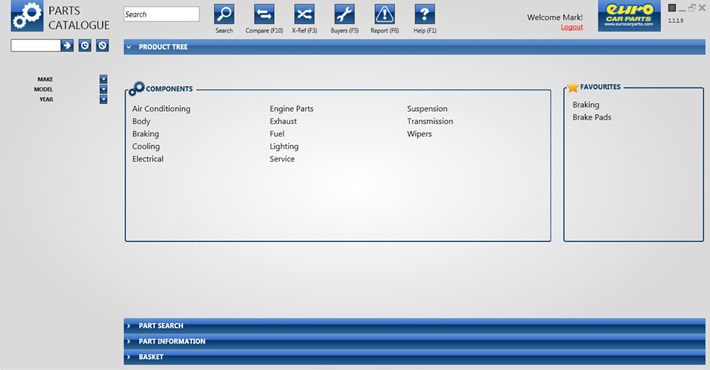Viewport: 710px width, 370px height.
Task: Select Engine Parts component
Action: 292,109
